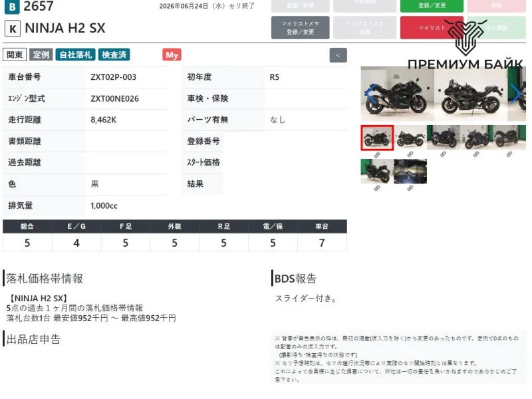Click the 総合 column header in the score table
This screenshot has width=532, height=399.
(x=27, y=227)
